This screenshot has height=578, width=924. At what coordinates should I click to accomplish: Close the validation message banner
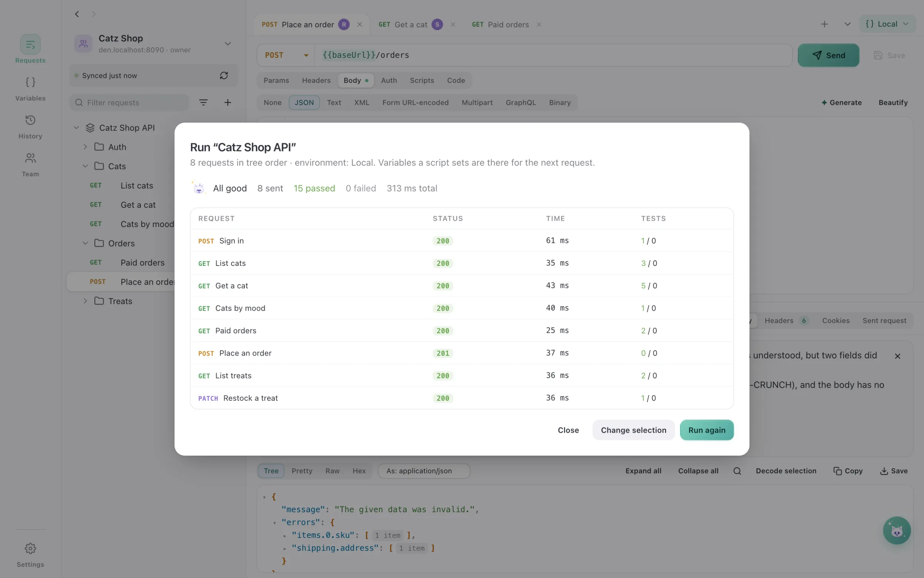point(897,356)
